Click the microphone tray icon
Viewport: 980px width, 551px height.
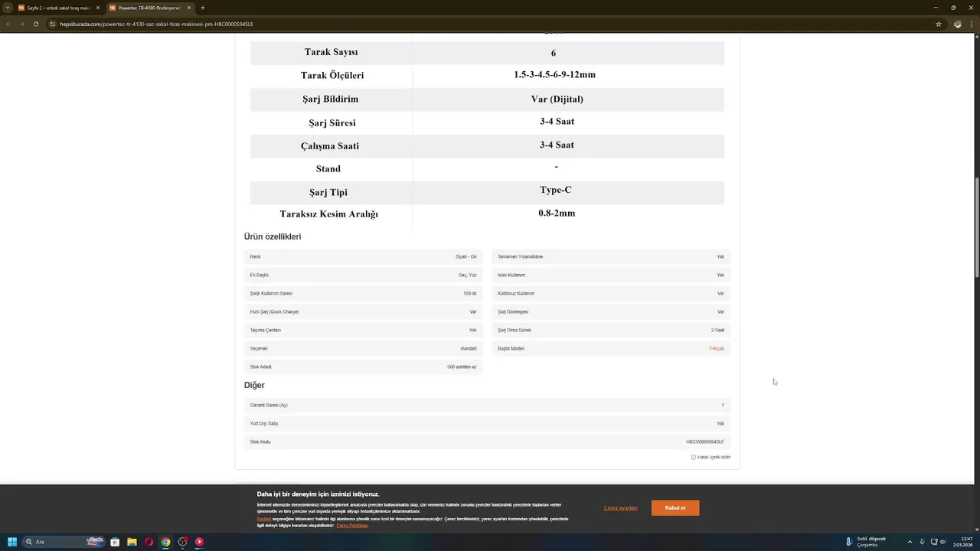coord(922,542)
